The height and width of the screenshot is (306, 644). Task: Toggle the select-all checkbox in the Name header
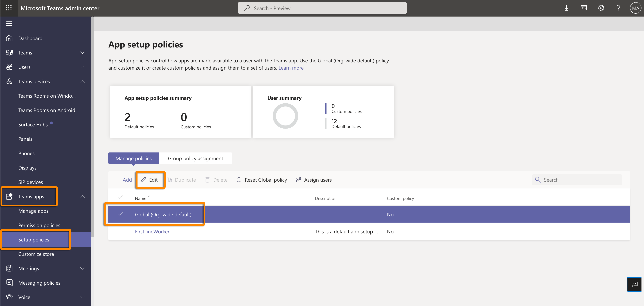pyautogui.click(x=121, y=197)
